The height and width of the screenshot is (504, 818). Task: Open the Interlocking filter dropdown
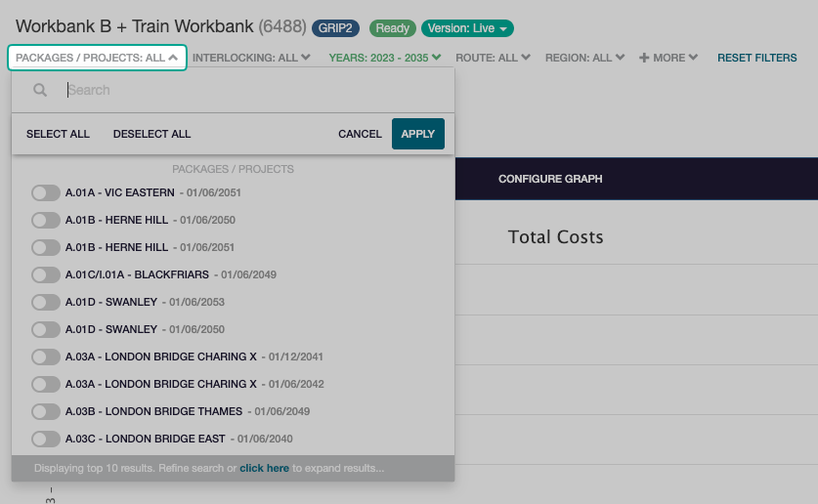[x=251, y=59]
